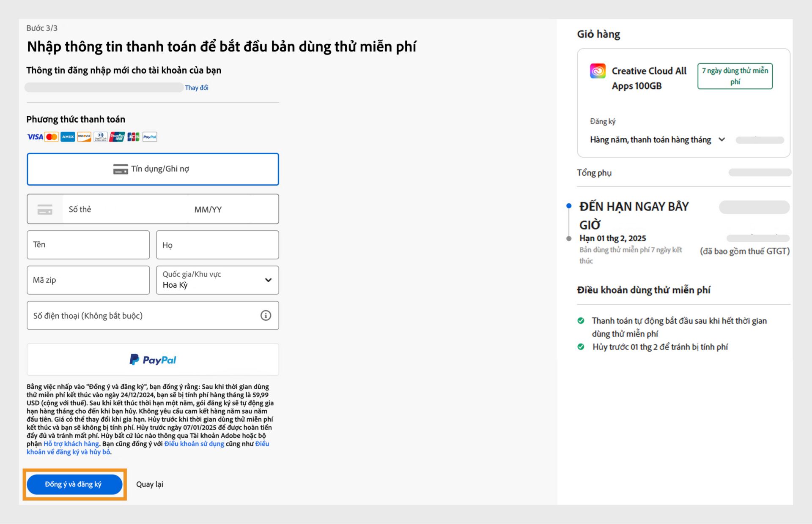This screenshot has height=524, width=812.
Task: Click Quay lại to go back
Action: [150, 484]
